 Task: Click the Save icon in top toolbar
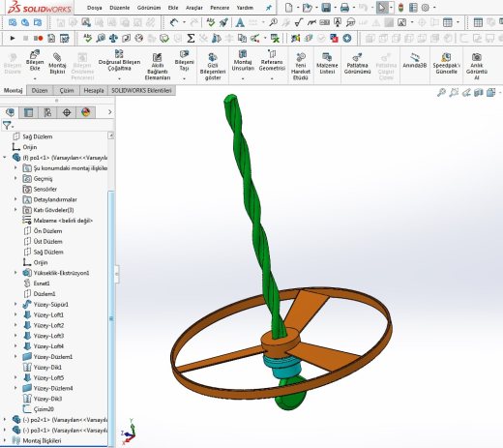(326, 8)
